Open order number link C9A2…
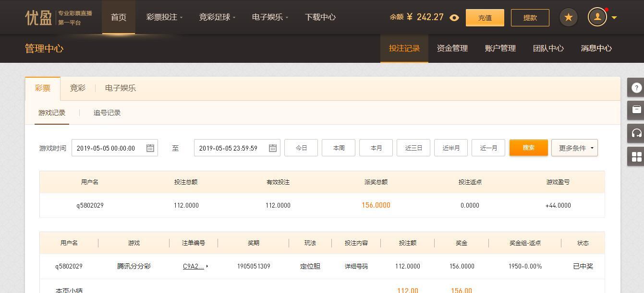This screenshot has width=644, height=293. pos(193,267)
